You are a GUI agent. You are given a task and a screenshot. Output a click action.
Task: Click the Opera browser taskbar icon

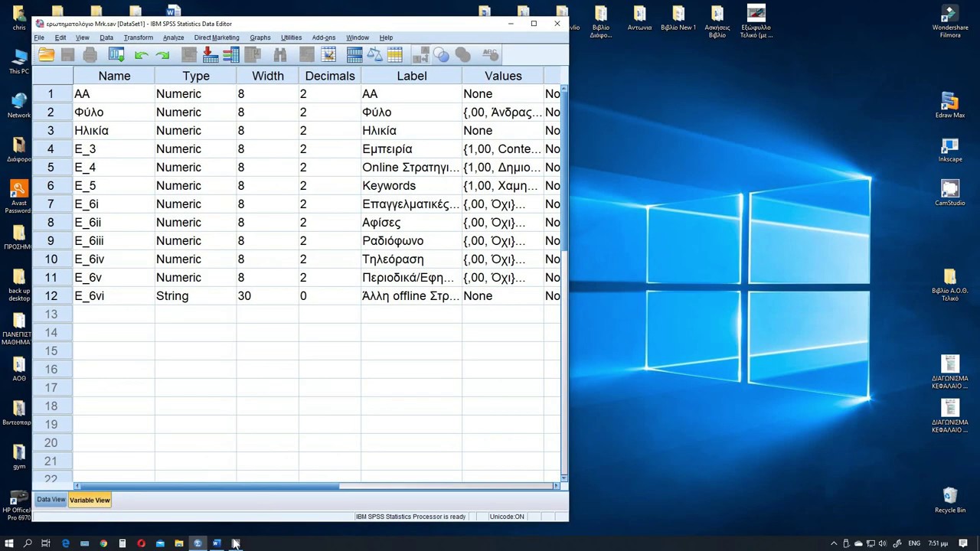141,543
